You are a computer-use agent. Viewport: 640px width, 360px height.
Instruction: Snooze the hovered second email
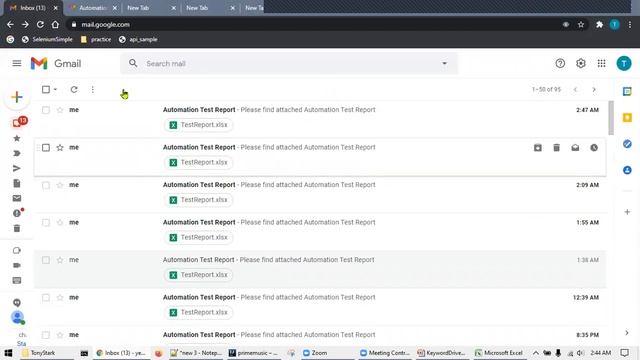[x=594, y=148]
